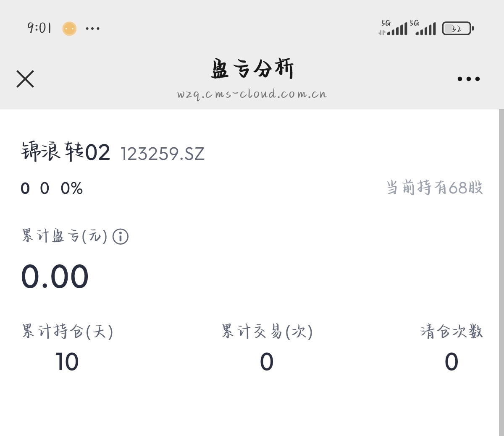Tap the info icon beside 累计盈亏(元)

[121, 237]
